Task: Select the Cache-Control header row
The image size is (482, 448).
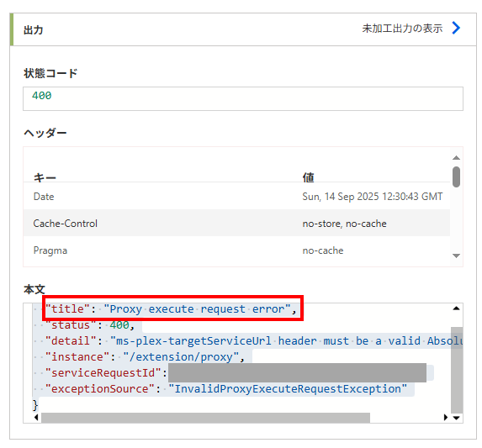Action: [236, 224]
